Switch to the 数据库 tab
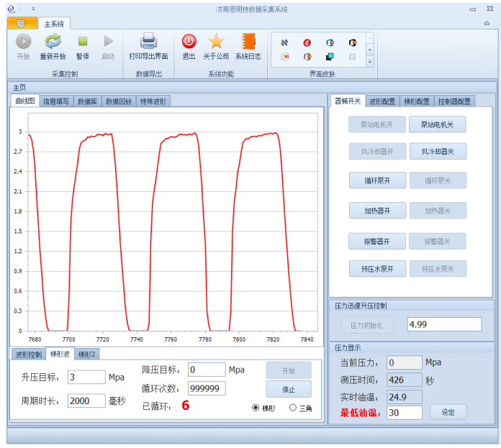 [x=88, y=101]
